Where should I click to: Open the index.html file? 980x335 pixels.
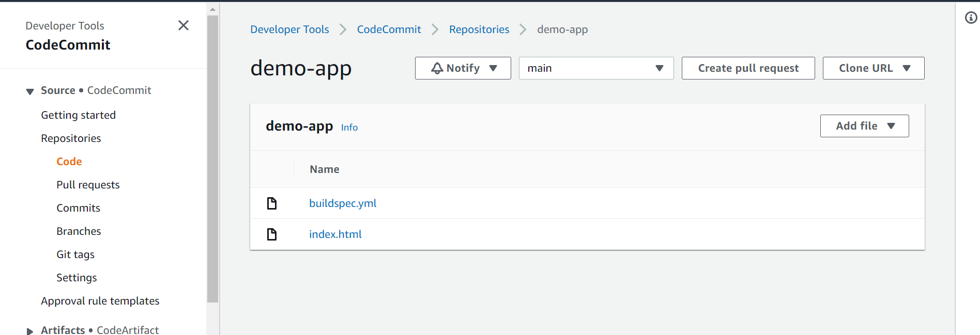click(335, 234)
